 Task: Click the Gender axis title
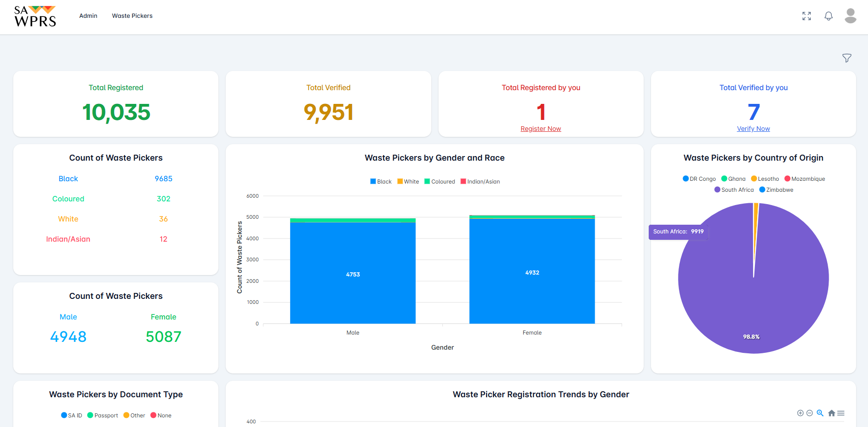443,347
